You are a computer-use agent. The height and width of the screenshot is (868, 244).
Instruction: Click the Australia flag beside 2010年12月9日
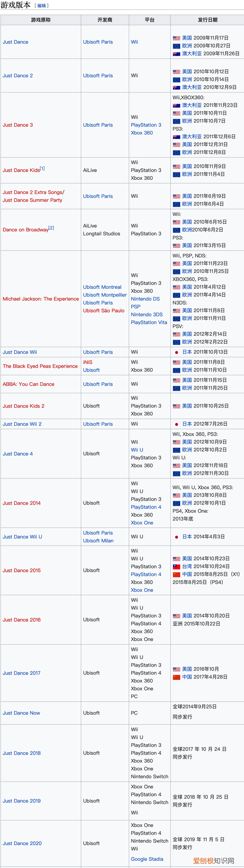177,88
